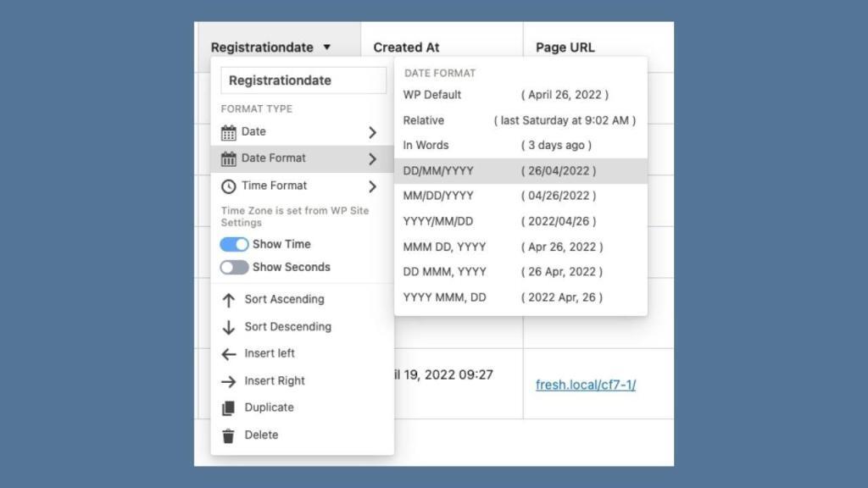Expand the Time Format submenu chevron
The width and height of the screenshot is (868, 488).
click(x=372, y=186)
